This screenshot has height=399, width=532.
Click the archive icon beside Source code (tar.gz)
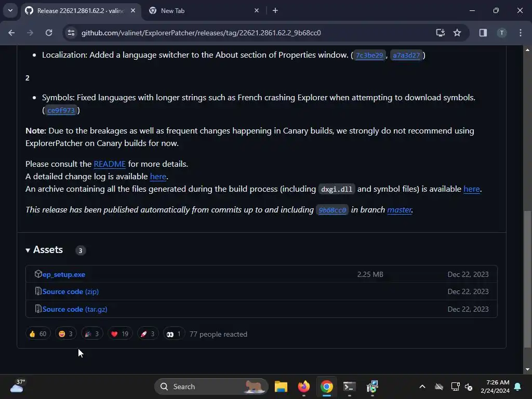coord(38,309)
